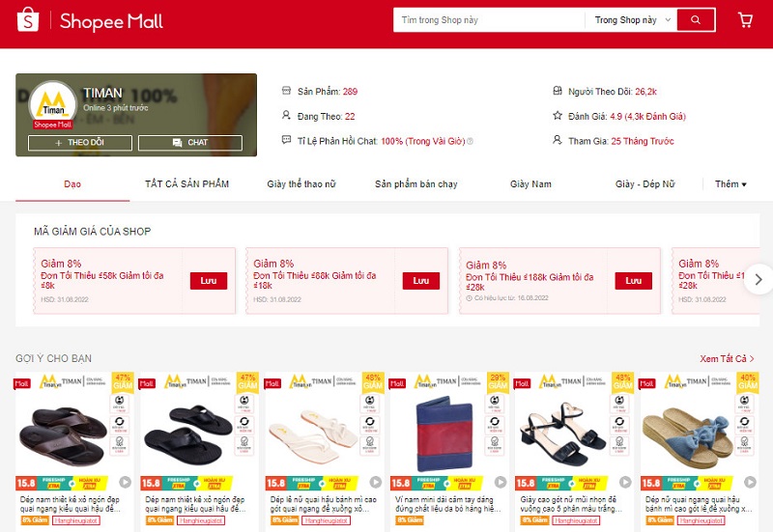This screenshot has width=773, height=532.
Task: Play video on blue wallet product
Action: [x=501, y=482]
